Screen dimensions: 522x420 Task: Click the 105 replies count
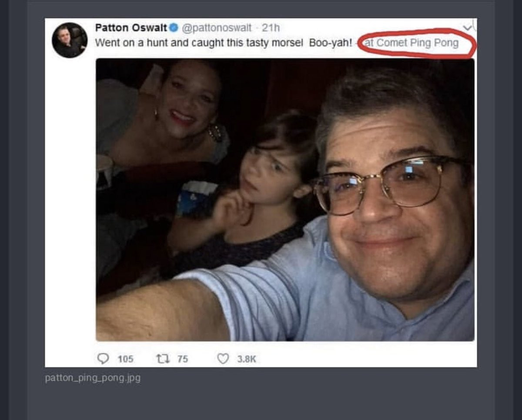pos(125,359)
